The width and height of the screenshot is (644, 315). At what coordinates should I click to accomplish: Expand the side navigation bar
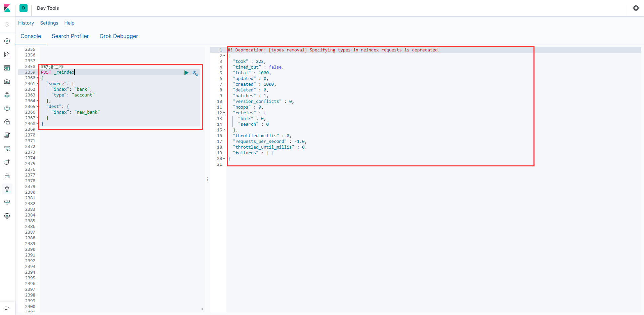pyautogui.click(x=7, y=308)
